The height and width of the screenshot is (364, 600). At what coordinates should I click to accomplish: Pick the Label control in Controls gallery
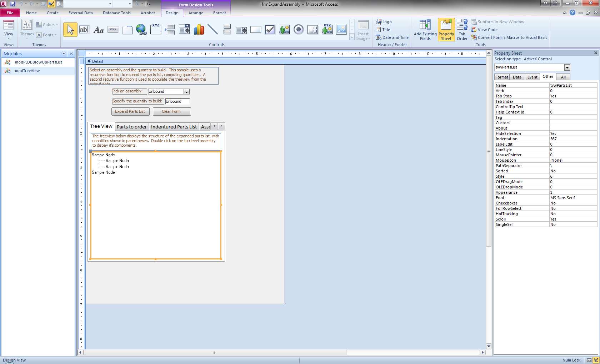pyautogui.click(x=98, y=30)
